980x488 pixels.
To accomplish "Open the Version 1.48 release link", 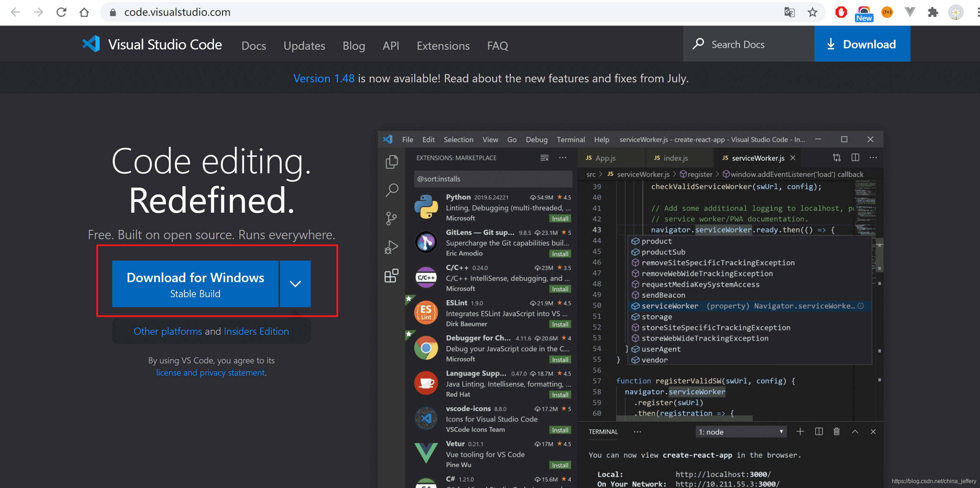I will tap(324, 78).
